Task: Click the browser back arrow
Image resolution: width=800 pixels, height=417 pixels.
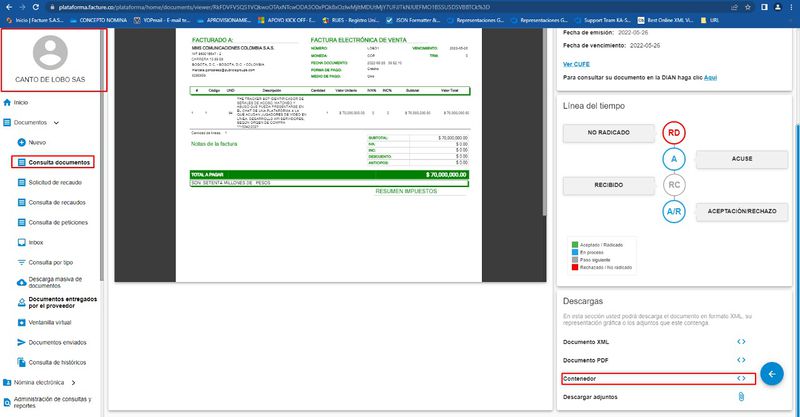Action: (8, 7)
